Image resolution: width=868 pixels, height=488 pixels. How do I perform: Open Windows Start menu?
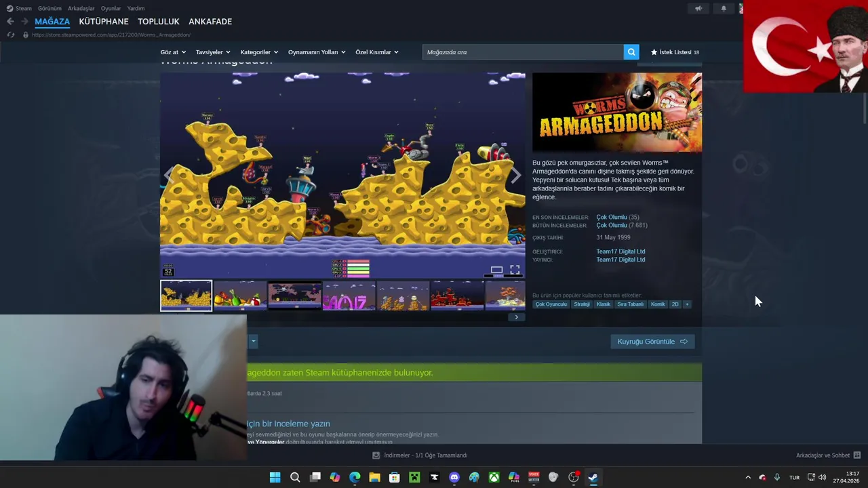[x=275, y=477]
